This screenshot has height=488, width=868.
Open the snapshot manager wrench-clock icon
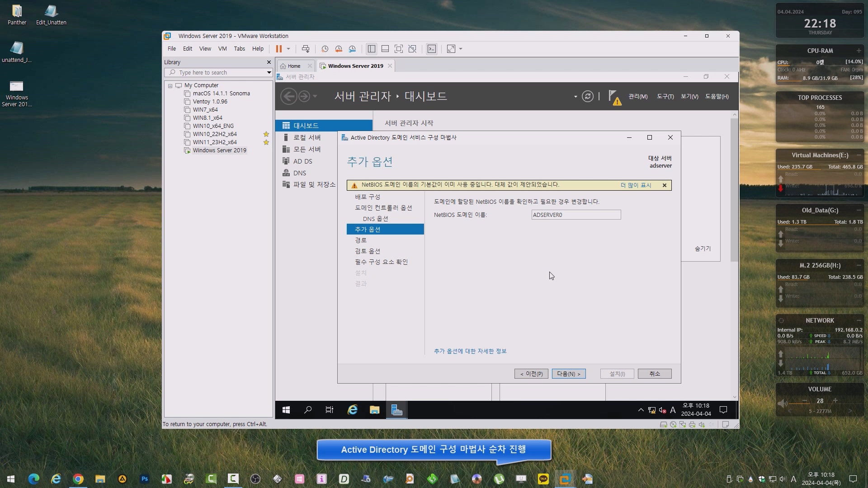coord(352,49)
